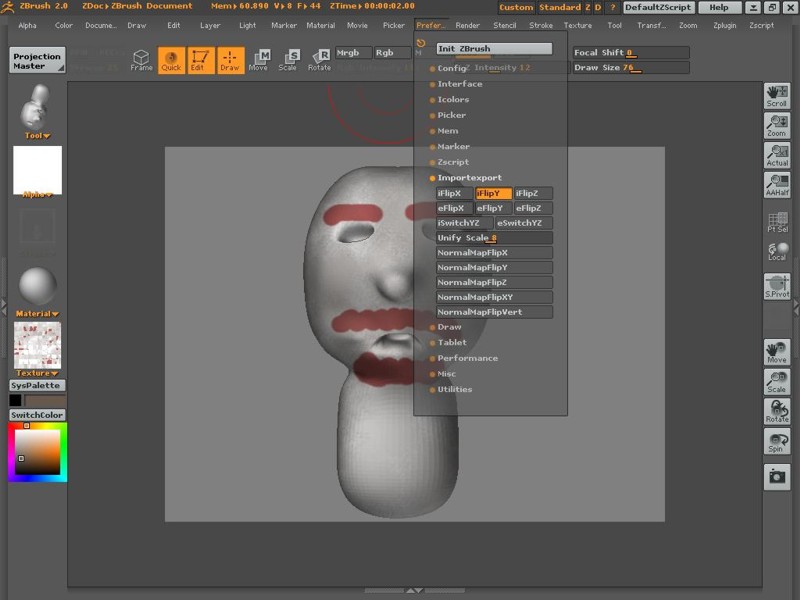
Task: Click the current Texture thumbnail
Action: point(37,345)
